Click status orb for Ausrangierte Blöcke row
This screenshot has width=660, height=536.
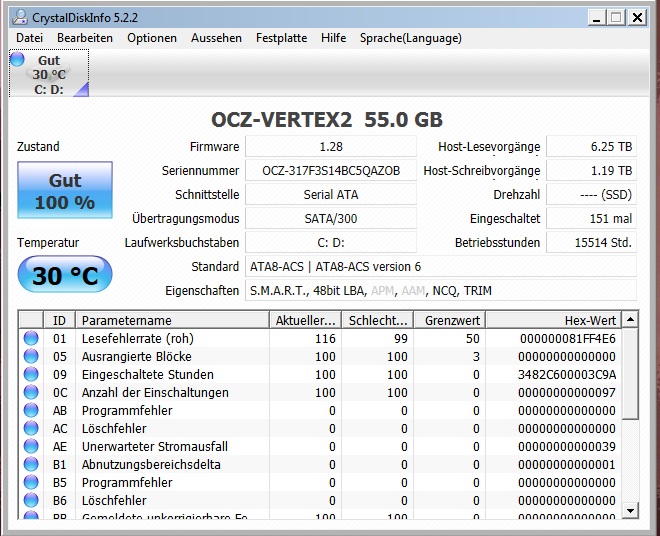click(31, 356)
